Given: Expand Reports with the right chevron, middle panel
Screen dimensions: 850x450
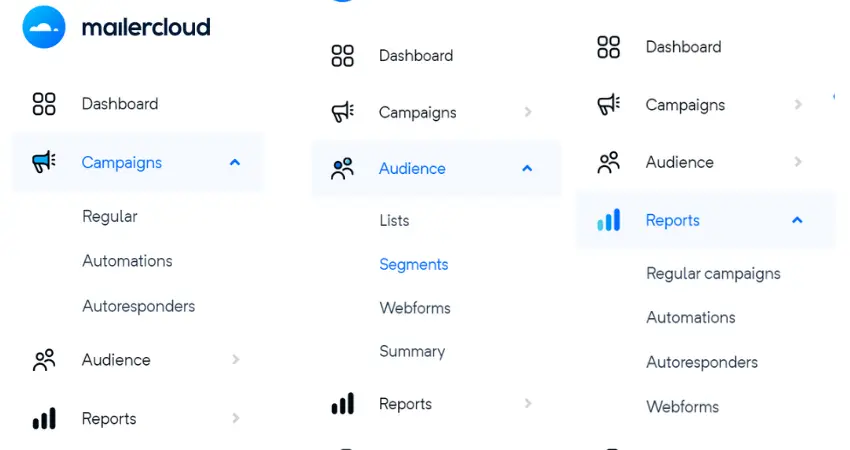Looking at the screenshot, I should (x=528, y=403).
